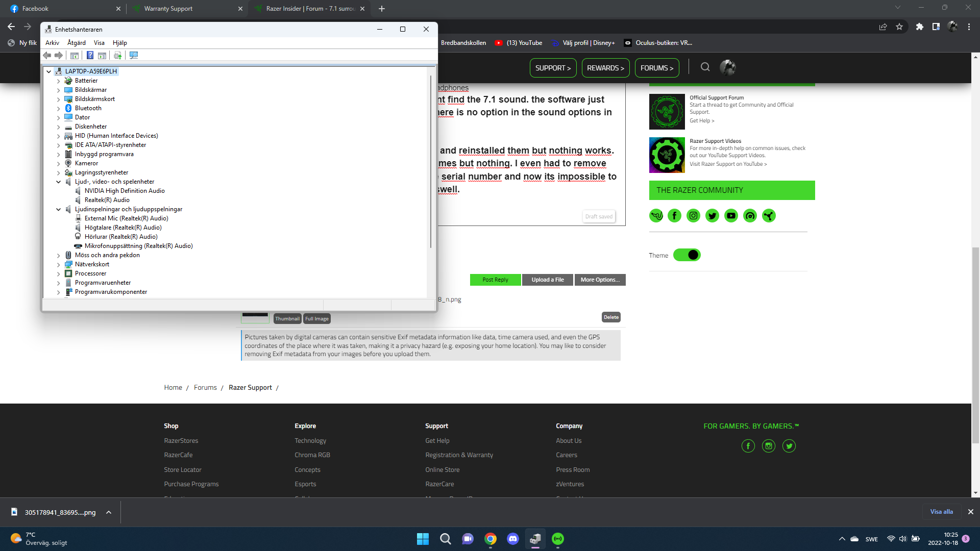
Task: Expand the Möss och andra pekdon node
Action: point(58,255)
